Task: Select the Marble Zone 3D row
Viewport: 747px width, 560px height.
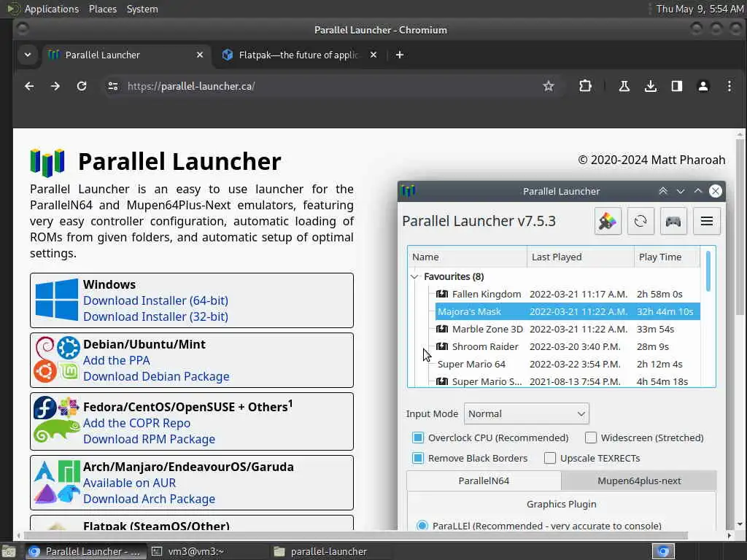Action: coord(568,329)
